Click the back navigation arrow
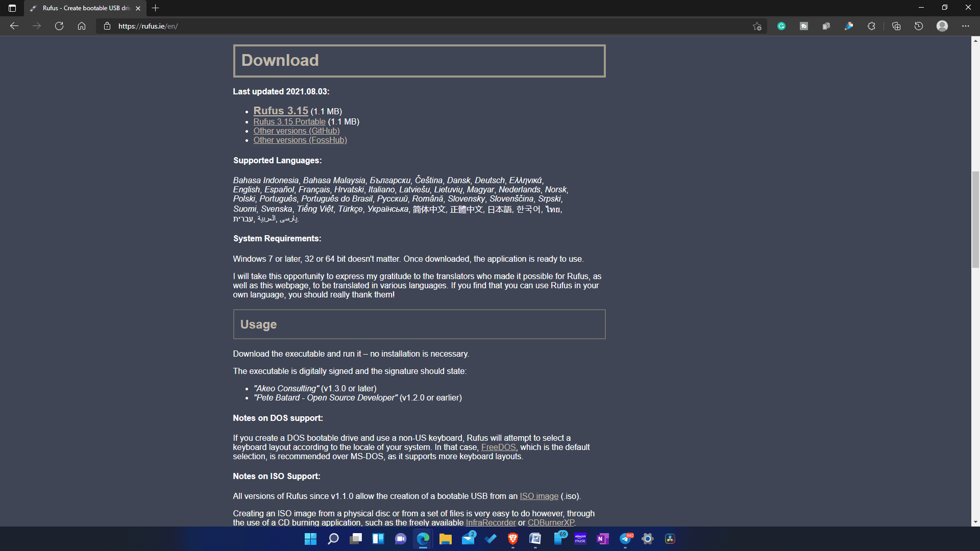Viewport: 980px width, 551px height. [x=14, y=26]
